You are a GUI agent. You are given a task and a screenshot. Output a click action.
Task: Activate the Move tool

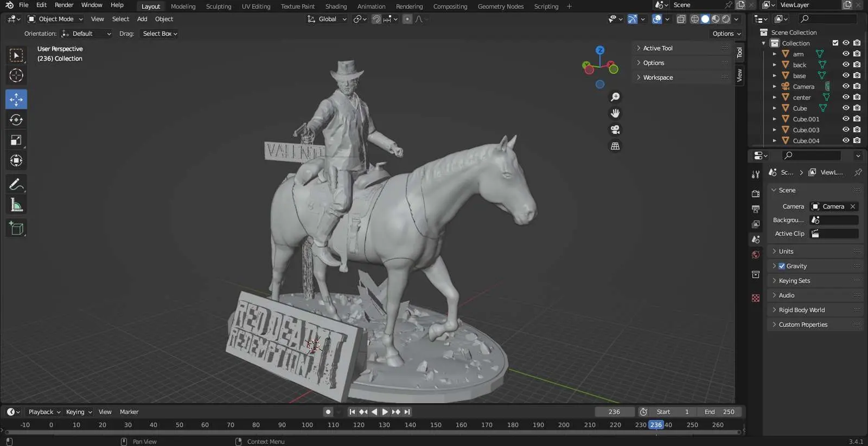coord(16,99)
